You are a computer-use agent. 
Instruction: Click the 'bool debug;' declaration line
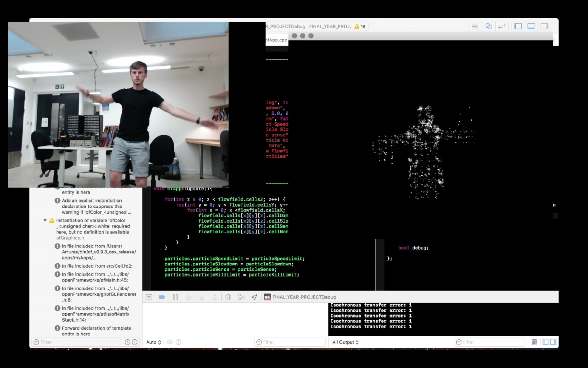click(x=413, y=248)
